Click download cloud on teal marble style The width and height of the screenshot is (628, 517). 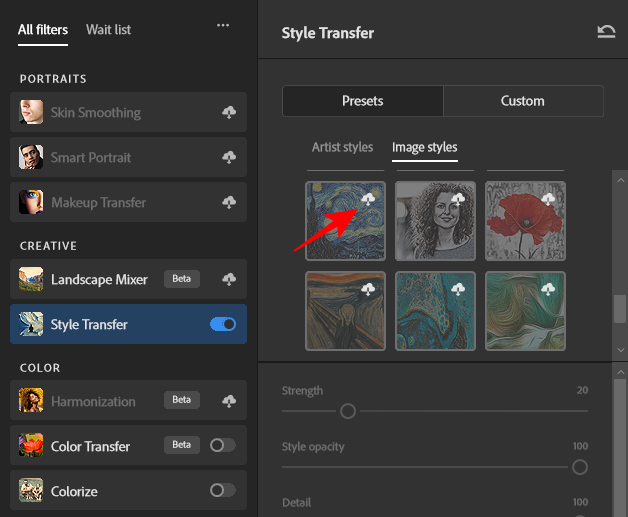458,289
